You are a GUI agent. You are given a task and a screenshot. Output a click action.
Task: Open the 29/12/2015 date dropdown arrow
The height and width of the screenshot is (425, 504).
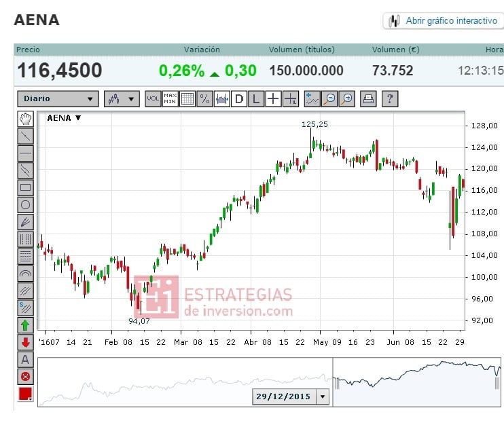(x=323, y=396)
